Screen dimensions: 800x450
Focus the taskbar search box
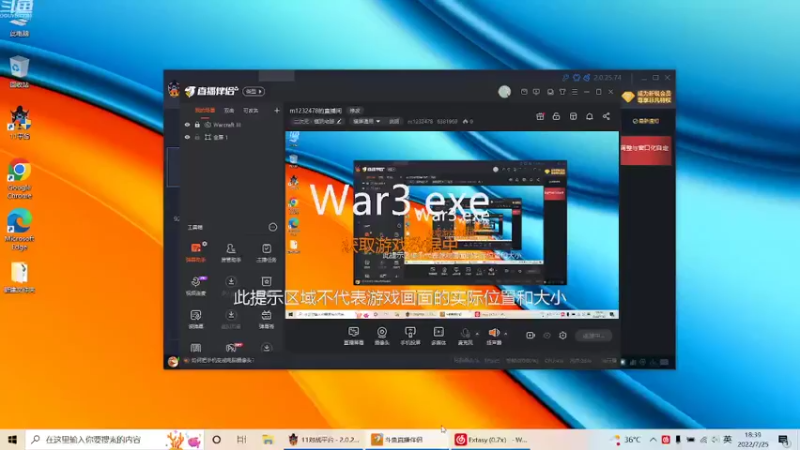tap(114, 439)
